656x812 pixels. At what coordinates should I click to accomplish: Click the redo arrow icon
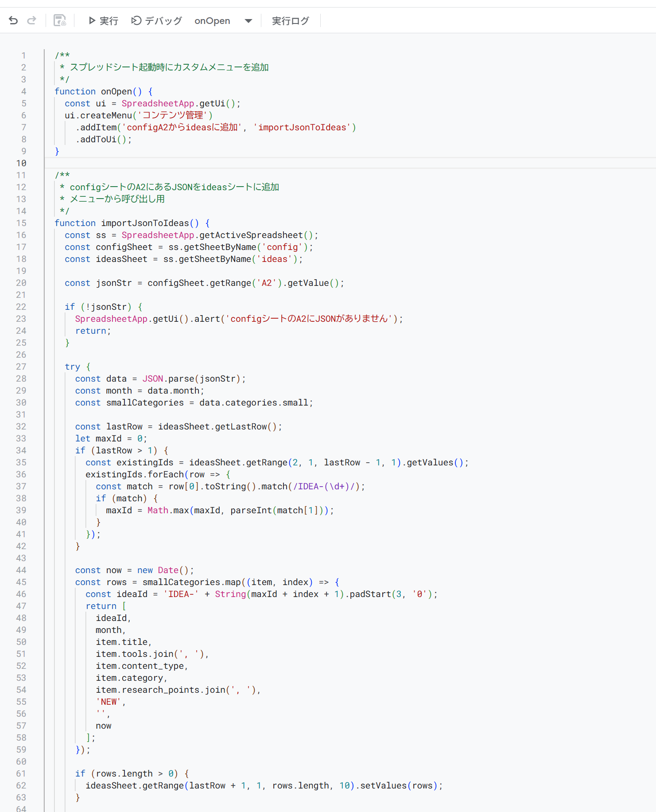pyautogui.click(x=31, y=20)
